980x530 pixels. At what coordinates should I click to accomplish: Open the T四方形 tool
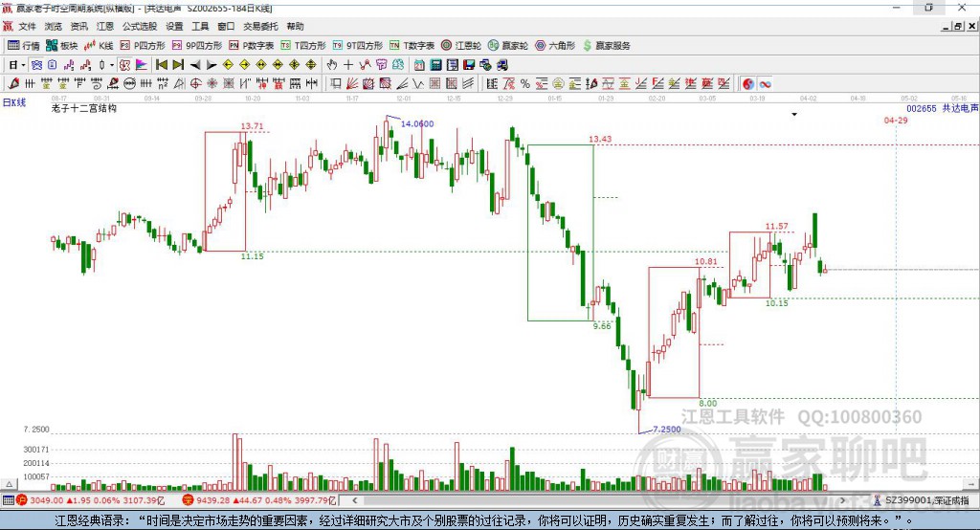[303, 46]
